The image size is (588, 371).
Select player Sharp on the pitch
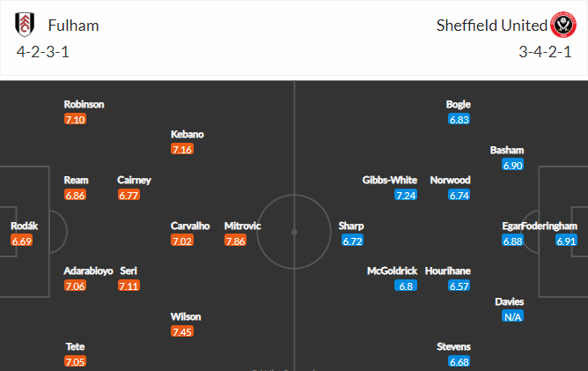[351, 226]
